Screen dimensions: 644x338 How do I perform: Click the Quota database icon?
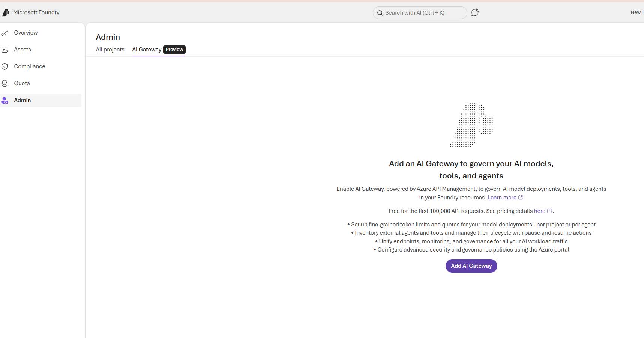click(5, 83)
